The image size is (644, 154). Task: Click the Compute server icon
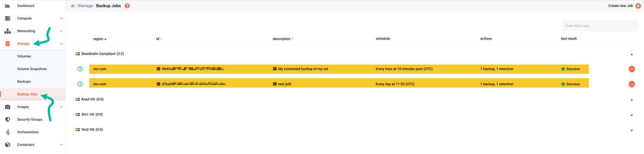(x=7, y=18)
